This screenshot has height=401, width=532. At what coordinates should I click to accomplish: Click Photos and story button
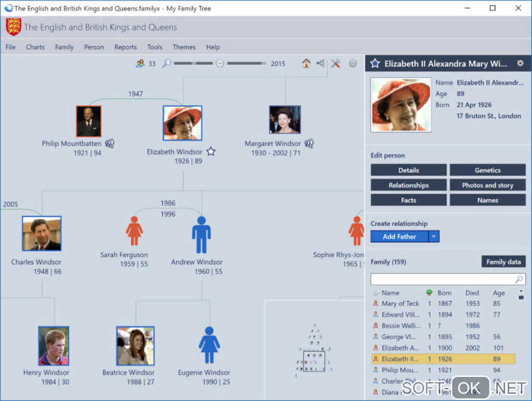tap(488, 185)
